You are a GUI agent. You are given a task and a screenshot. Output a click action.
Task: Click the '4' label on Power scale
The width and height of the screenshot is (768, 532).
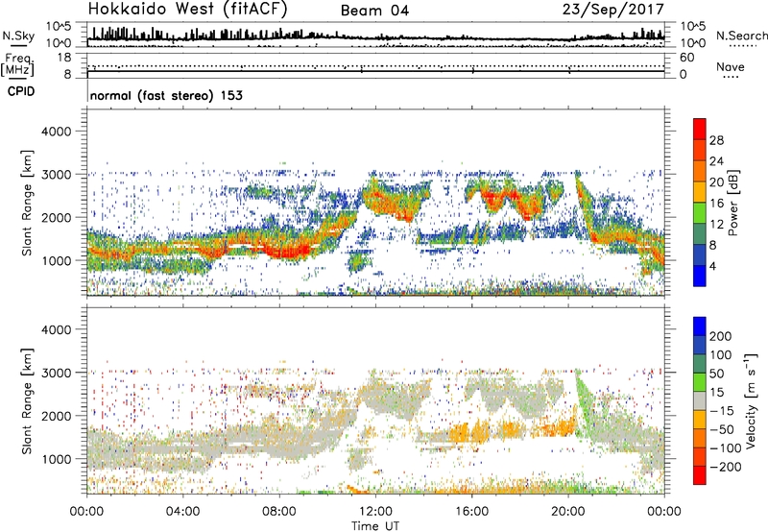coord(712,266)
